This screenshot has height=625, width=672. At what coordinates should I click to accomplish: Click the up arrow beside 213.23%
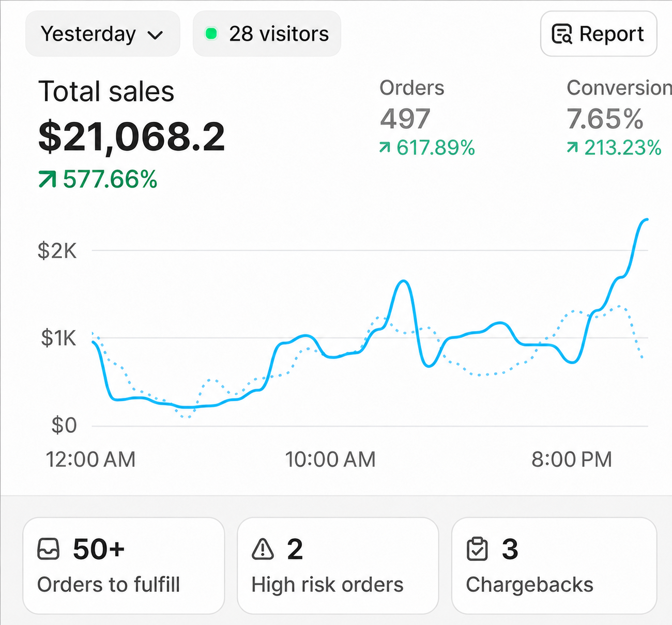click(572, 148)
